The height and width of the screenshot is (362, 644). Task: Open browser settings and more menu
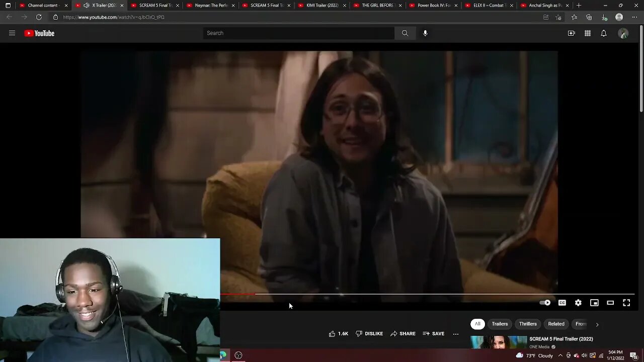(x=634, y=17)
